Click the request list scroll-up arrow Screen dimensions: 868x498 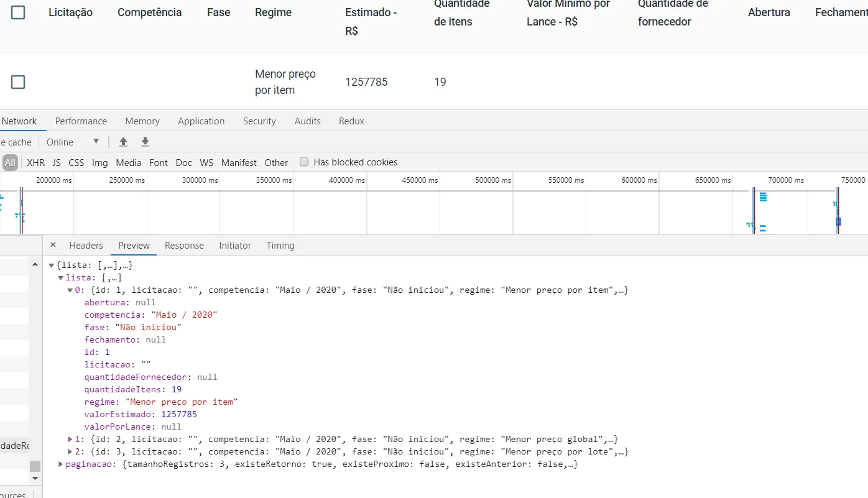pyautogui.click(x=35, y=264)
